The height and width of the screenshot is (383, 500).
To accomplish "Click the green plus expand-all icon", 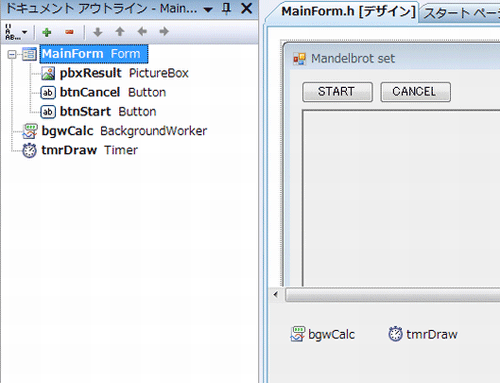I will [47, 32].
